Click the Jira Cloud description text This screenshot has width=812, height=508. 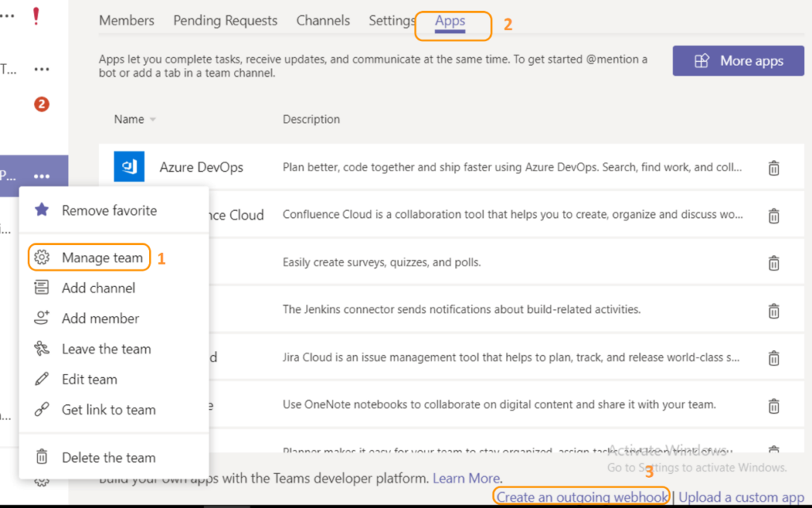pos(511,357)
